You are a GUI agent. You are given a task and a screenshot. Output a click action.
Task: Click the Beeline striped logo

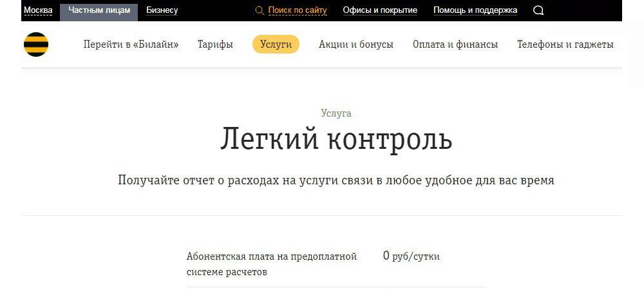(x=36, y=44)
